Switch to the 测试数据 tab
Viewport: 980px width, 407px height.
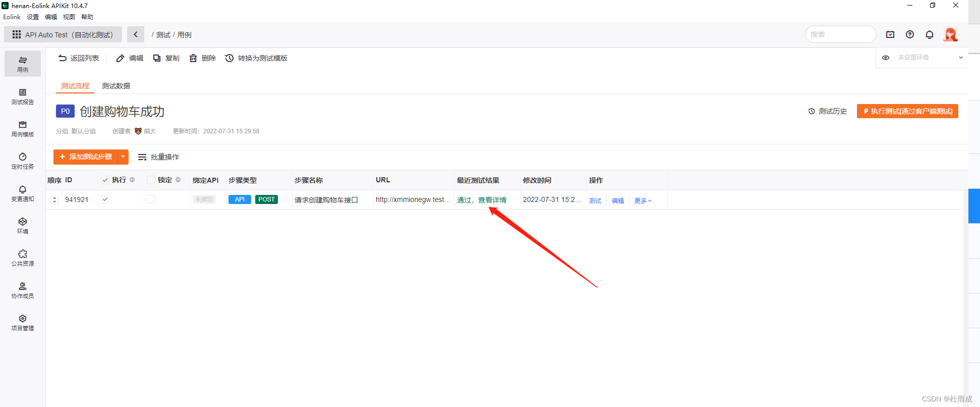116,86
